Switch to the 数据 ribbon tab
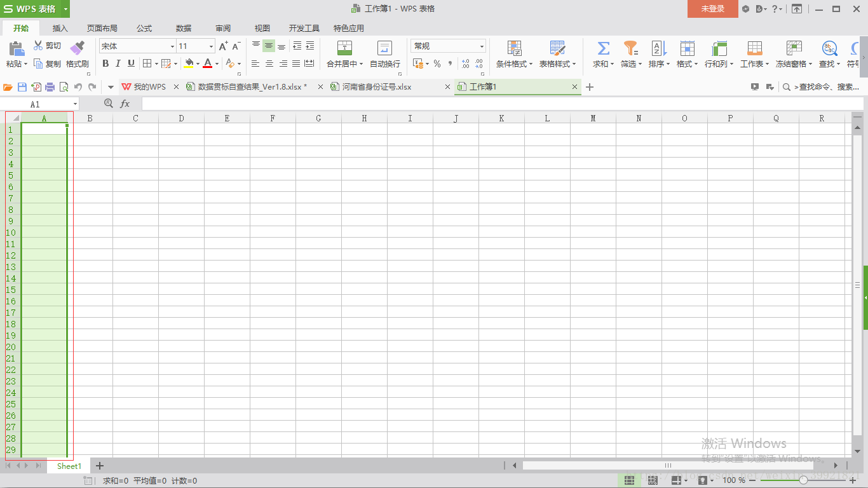 coord(184,28)
